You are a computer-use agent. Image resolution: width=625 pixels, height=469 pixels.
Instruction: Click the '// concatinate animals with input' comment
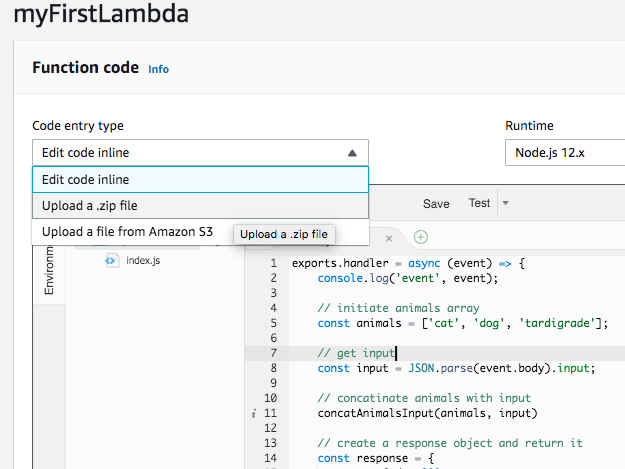click(424, 398)
